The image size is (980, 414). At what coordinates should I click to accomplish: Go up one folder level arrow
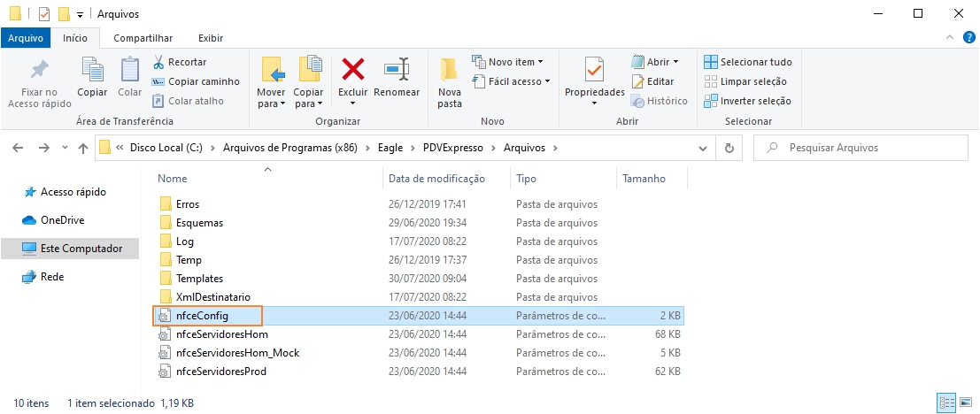coord(82,148)
